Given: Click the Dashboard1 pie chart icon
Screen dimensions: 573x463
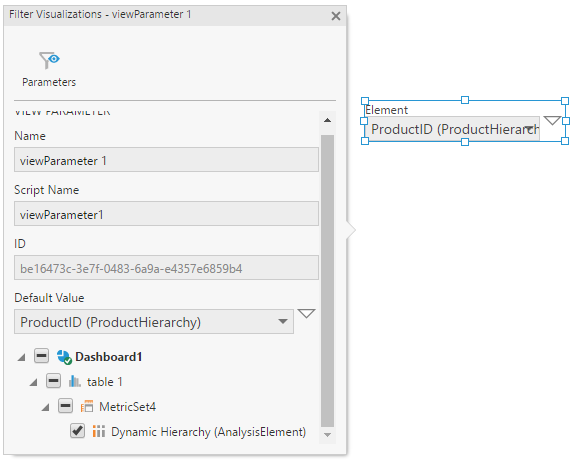Looking at the screenshot, I should pyautogui.click(x=64, y=357).
